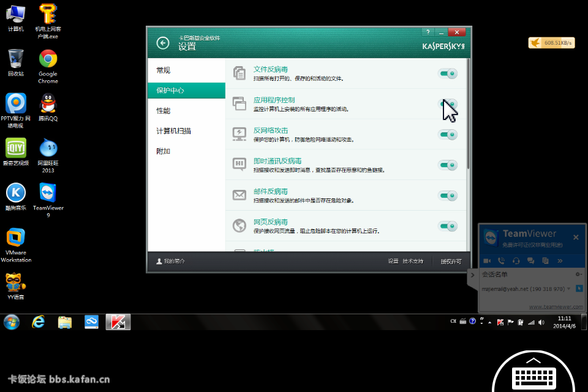Select the 阿里旺旺 2013 desktop icon
The width and height of the screenshot is (588, 392).
(48, 156)
